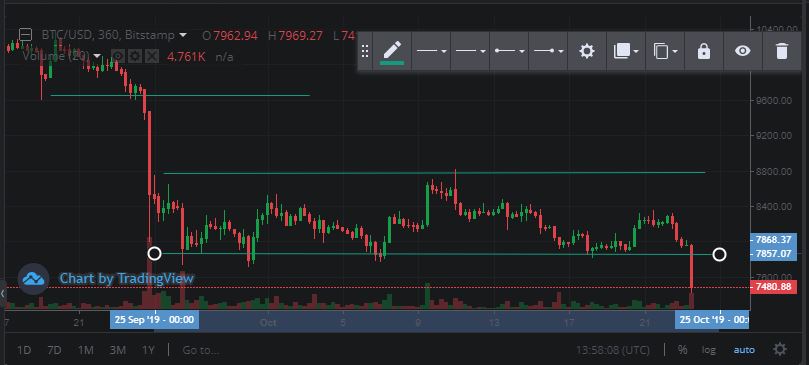Viewport: 809px width, 365px height.
Task: Select the line color pencil tool
Action: coord(392,51)
